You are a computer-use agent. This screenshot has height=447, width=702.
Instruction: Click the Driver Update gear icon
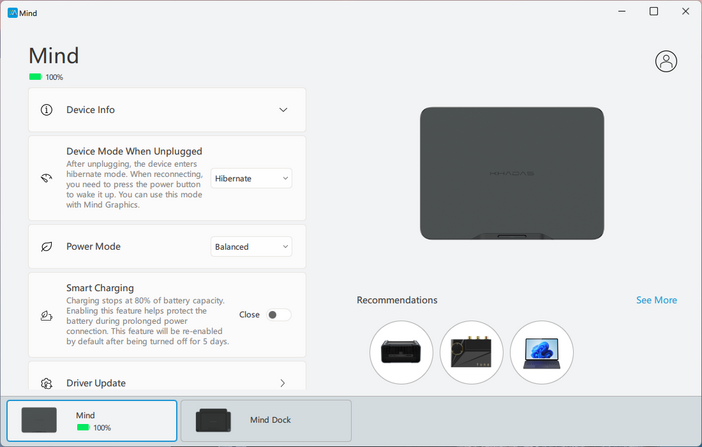click(x=47, y=383)
